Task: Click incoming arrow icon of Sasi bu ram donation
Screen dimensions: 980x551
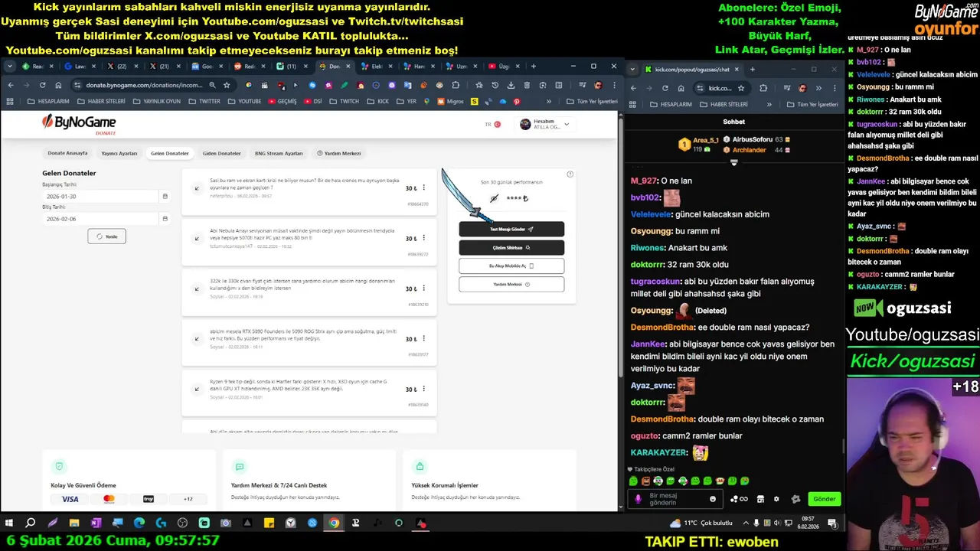Action: [197, 188]
